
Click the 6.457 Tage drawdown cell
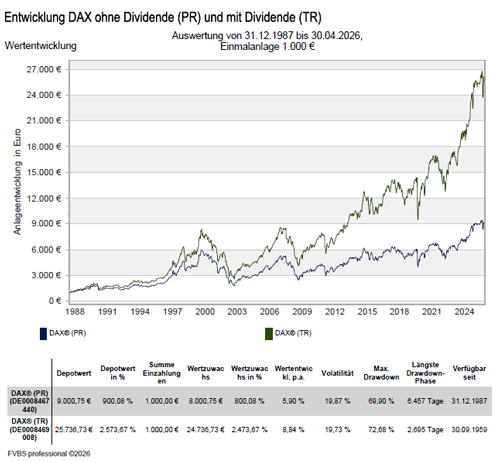coord(425,401)
